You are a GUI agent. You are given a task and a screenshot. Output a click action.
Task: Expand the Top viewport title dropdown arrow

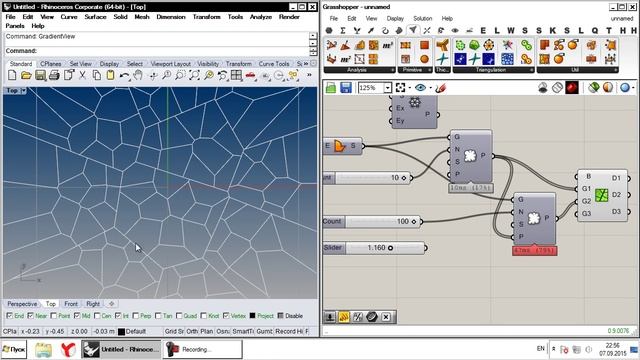pos(23,91)
